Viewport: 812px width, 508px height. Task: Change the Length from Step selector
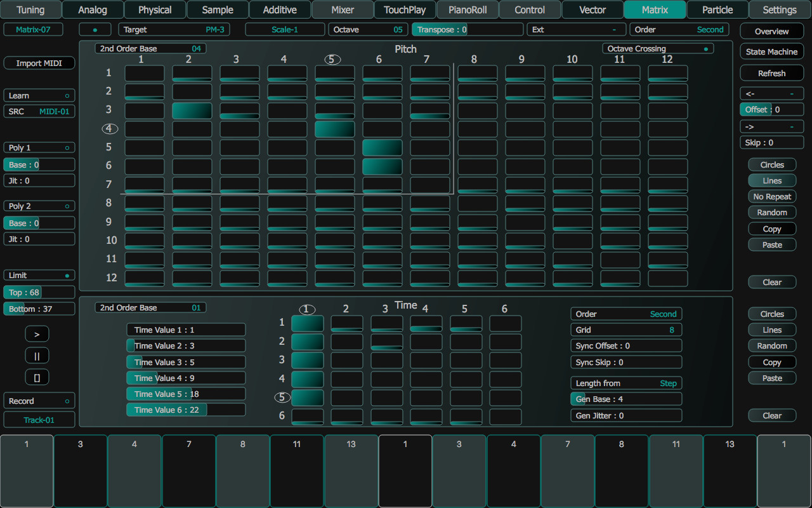coord(626,383)
